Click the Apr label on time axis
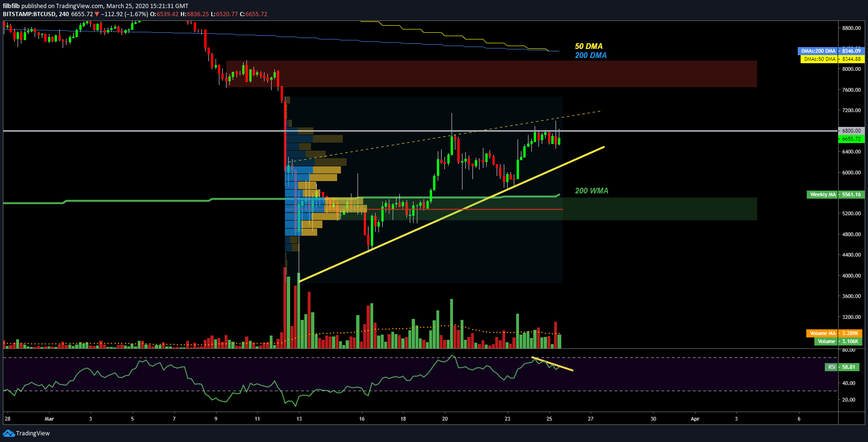 tap(695, 419)
